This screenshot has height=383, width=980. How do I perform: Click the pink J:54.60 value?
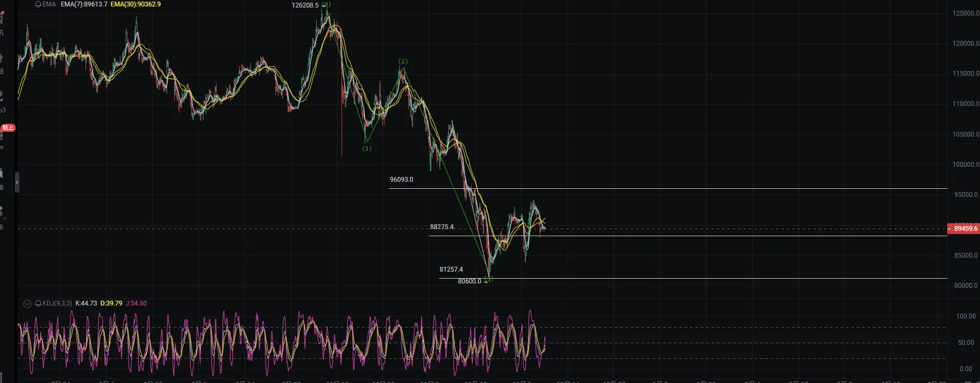pos(136,303)
